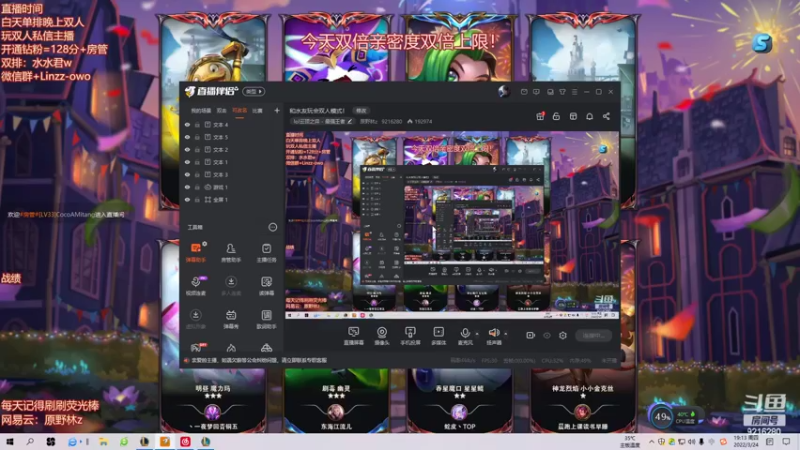Open the notification bell icon
The image size is (800, 450).
[589, 116]
